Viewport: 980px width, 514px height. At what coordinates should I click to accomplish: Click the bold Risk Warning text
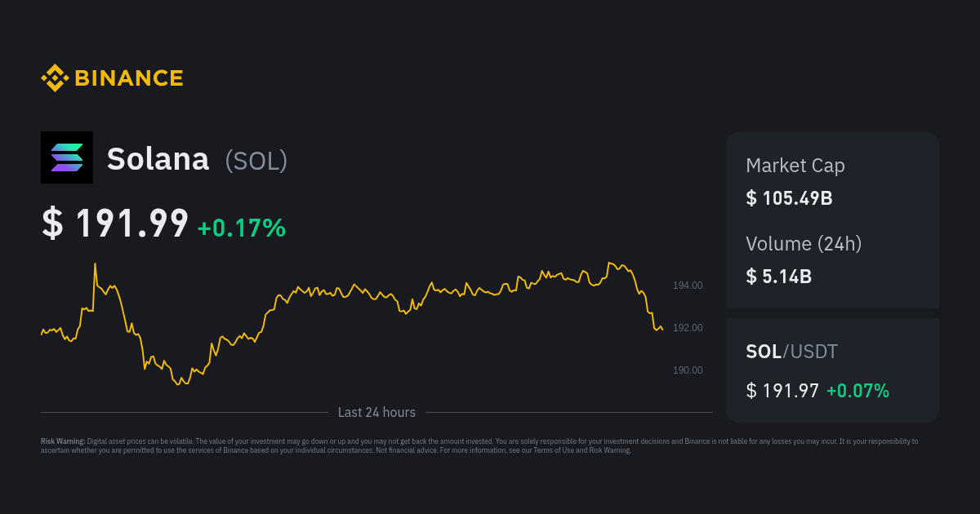click(x=63, y=441)
